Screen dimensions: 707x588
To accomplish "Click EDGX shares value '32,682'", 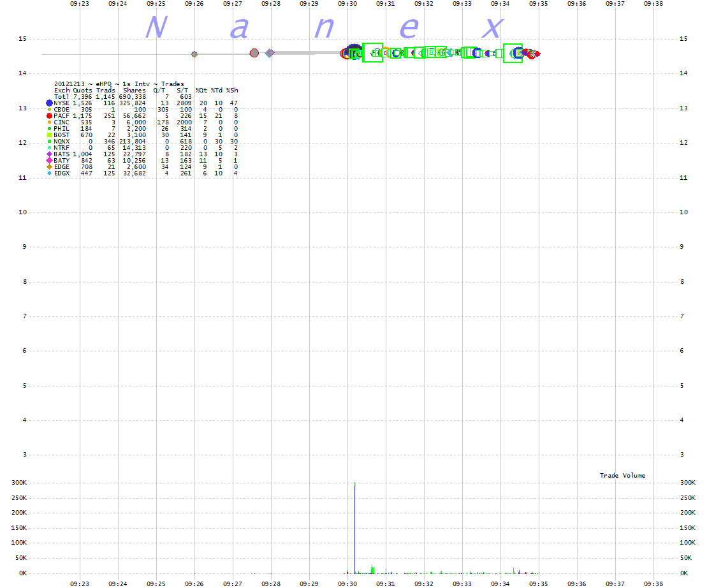I will (x=134, y=173).
